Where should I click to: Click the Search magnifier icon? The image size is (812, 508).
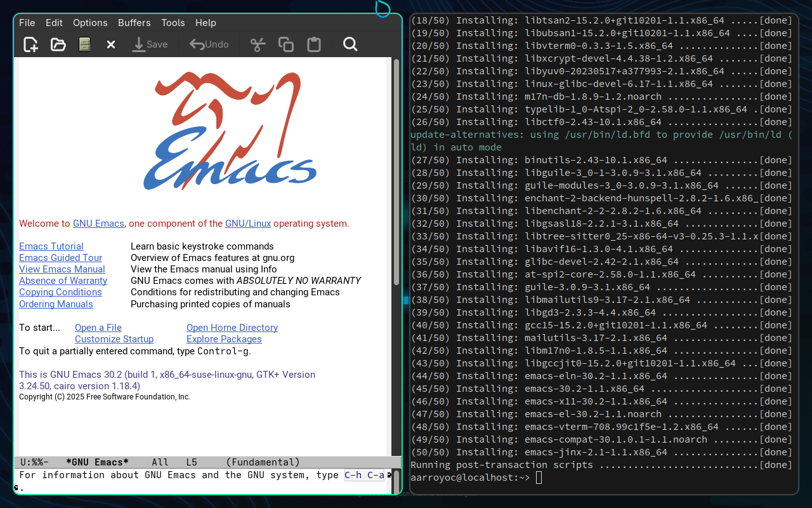click(350, 44)
